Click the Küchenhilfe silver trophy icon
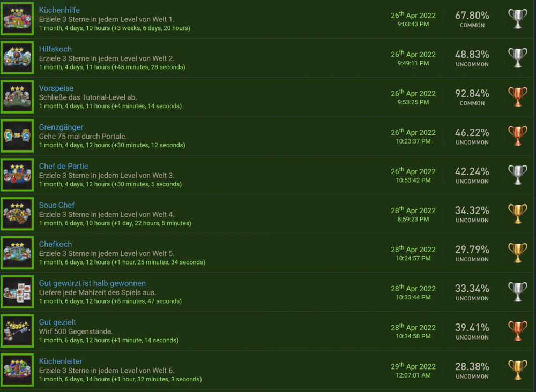 (517, 19)
